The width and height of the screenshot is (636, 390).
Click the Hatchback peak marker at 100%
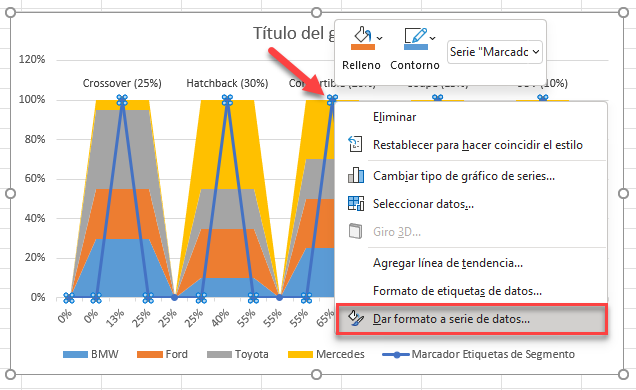[x=227, y=100]
